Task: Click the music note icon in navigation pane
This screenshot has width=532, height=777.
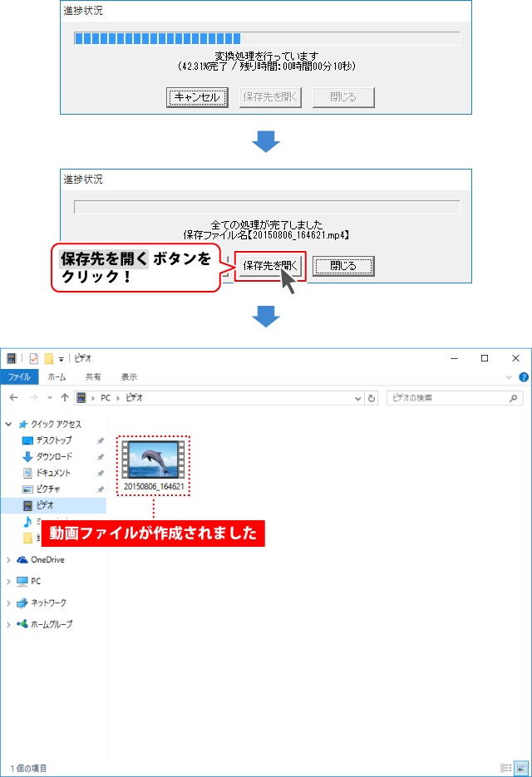Action: pyautogui.click(x=27, y=521)
